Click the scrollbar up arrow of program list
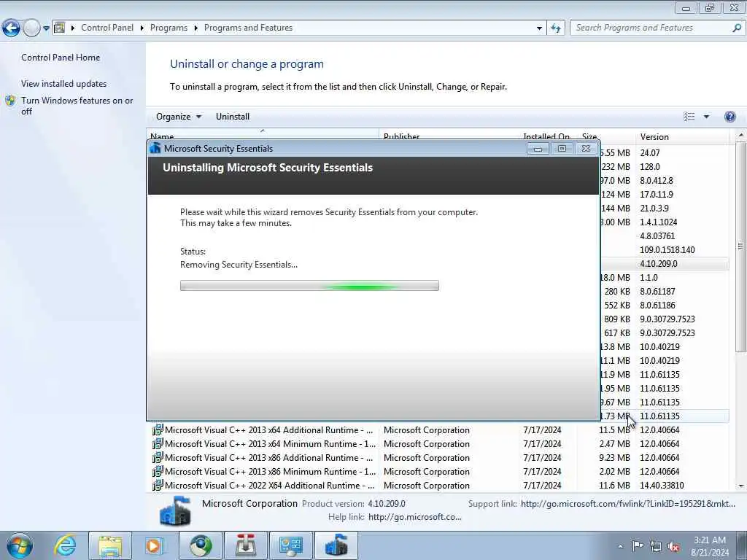This screenshot has height=560, width=747. (x=740, y=136)
